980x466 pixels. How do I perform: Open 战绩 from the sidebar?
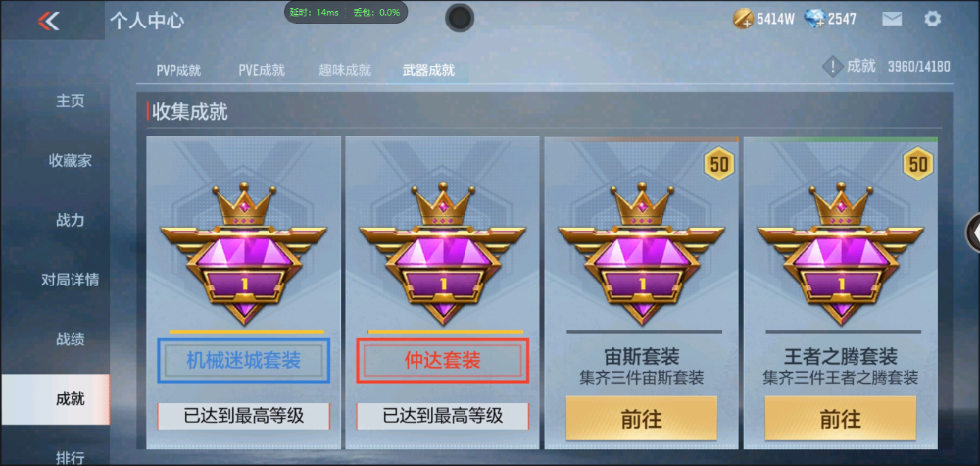tap(70, 339)
